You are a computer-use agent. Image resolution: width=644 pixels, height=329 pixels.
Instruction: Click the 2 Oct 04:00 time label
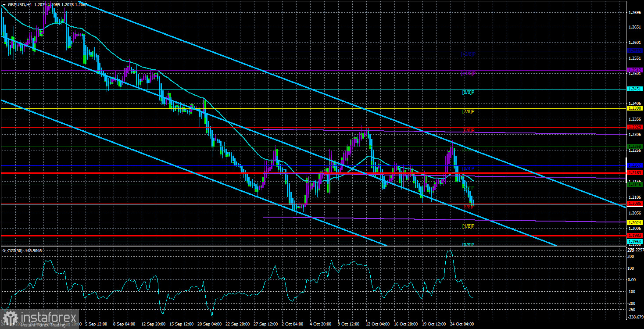(292, 325)
